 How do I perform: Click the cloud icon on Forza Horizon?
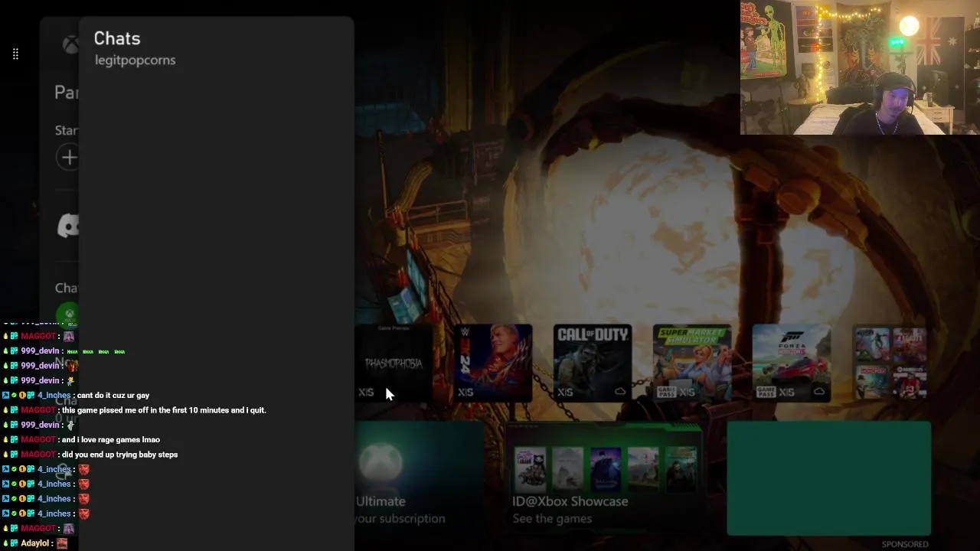818,392
